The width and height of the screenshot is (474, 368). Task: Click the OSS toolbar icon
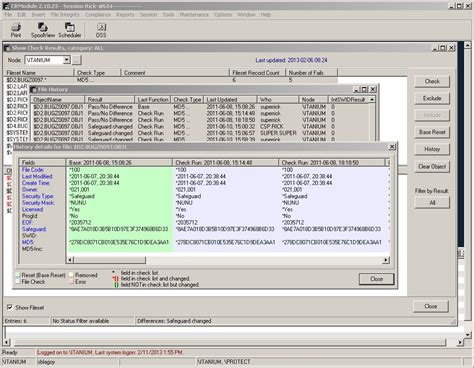[x=101, y=30]
